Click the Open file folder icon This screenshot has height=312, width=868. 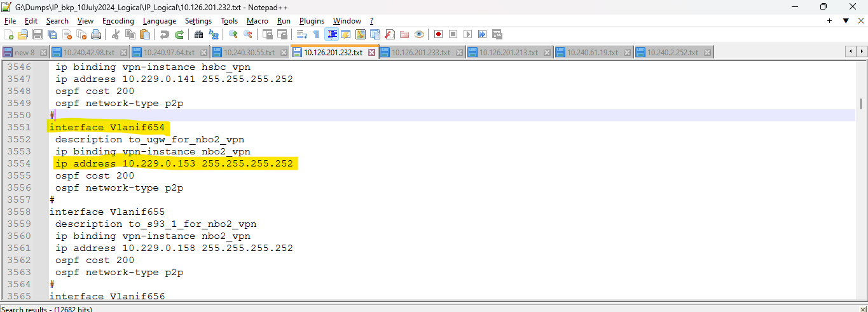pos(23,34)
